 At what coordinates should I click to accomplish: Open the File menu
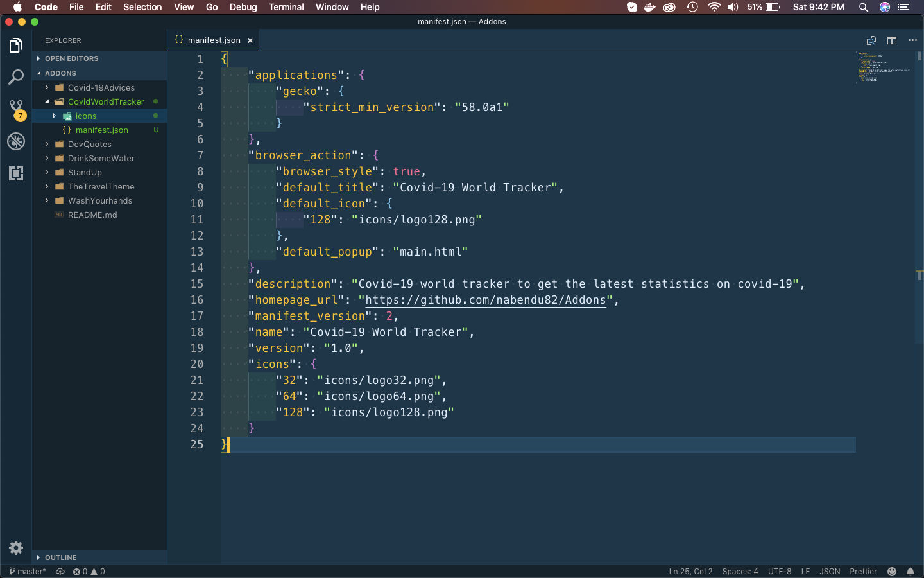76,7
